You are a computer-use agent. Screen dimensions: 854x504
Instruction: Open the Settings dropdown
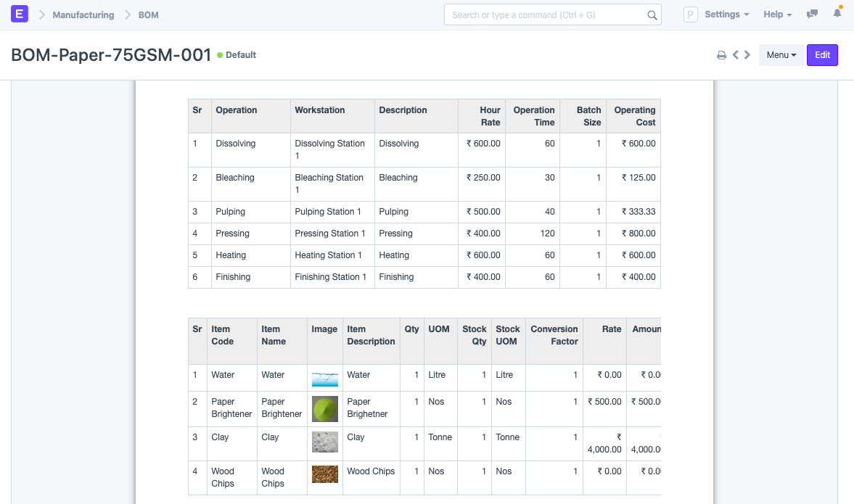[x=726, y=15]
